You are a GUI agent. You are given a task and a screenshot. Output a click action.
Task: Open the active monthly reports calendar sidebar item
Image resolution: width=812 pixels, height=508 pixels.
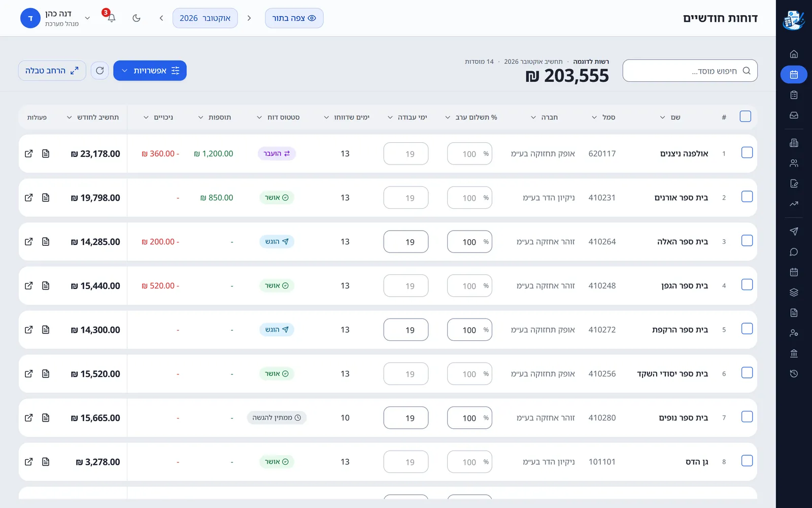coord(794,75)
